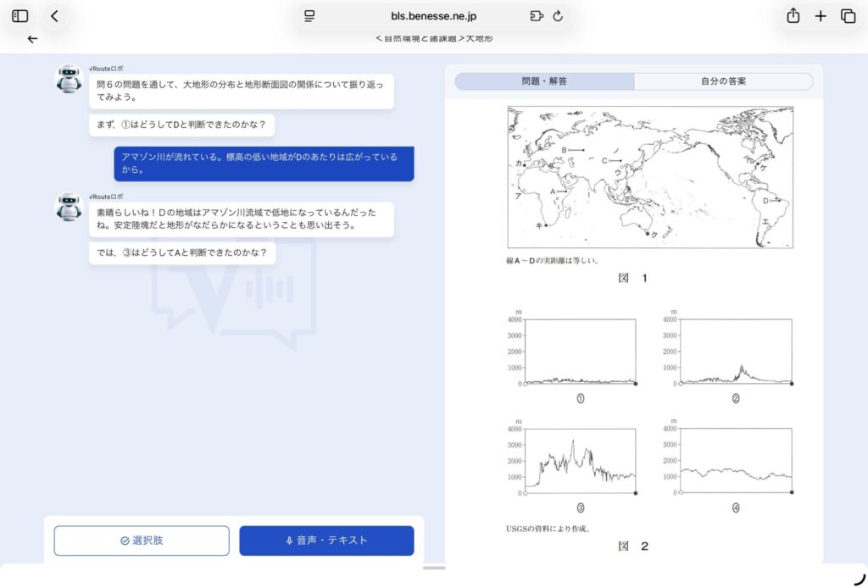Click cross-section graph ①
The image size is (868, 588).
click(x=580, y=352)
